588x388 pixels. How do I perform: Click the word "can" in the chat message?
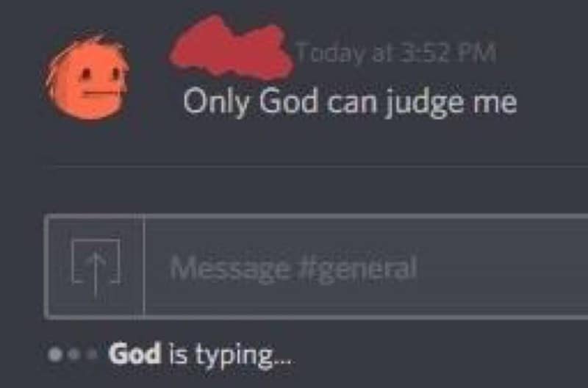[x=354, y=102]
